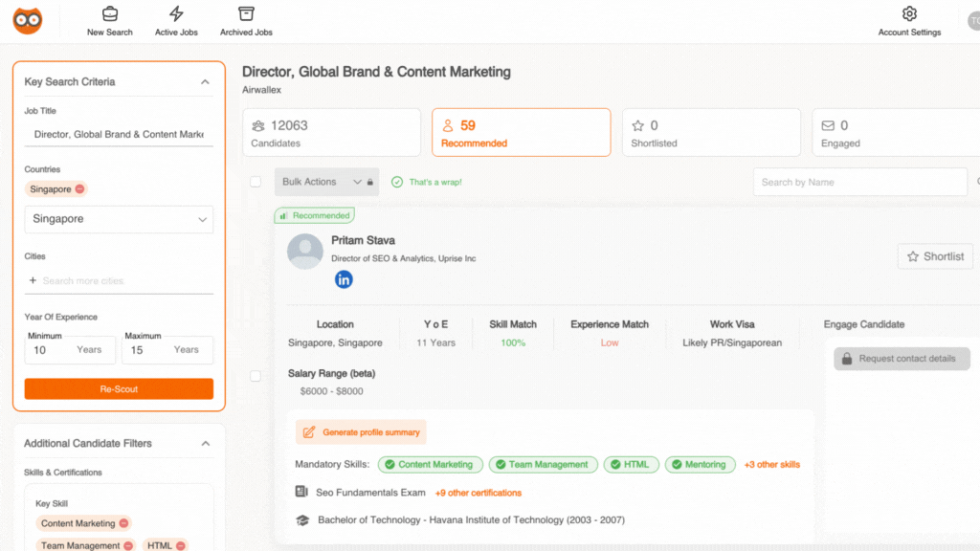
Task: Collapse Additional Candidate Filters section
Action: coord(205,444)
